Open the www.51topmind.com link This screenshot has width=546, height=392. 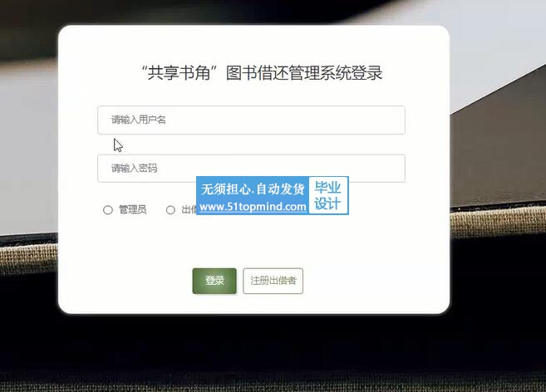click(253, 207)
